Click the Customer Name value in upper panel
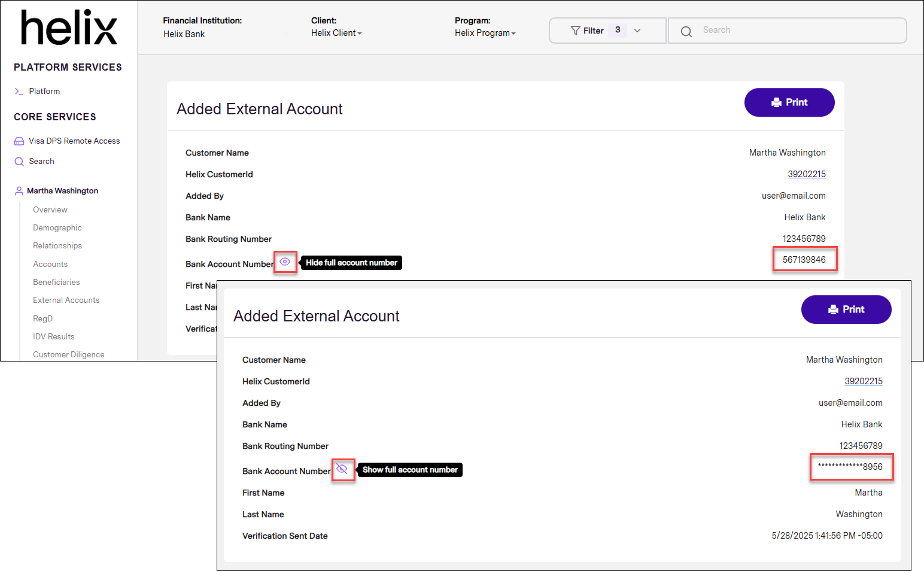Screen dimensions: 924x571 (x=788, y=153)
